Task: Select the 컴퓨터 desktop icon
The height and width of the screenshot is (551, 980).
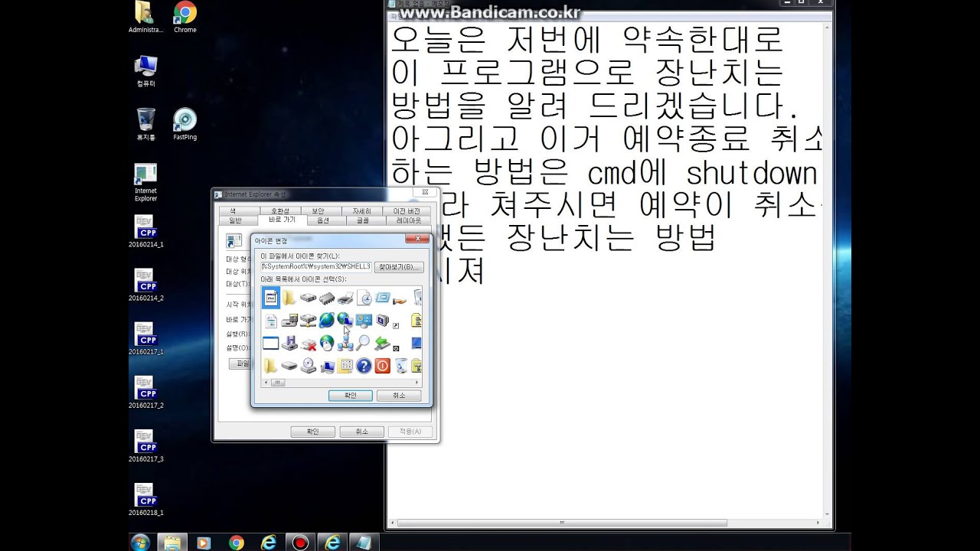Action: tap(145, 71)
